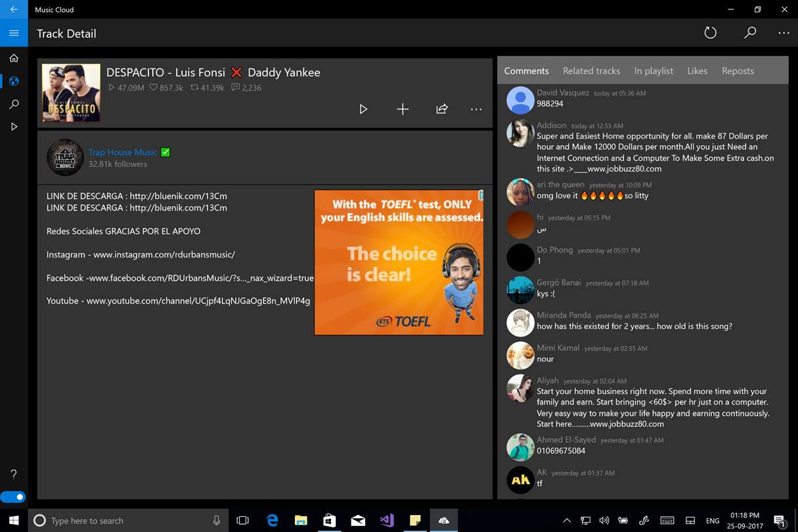Open the hamburger navigation menu
Screen dimensions: 798x532
[x=14, y=33]
